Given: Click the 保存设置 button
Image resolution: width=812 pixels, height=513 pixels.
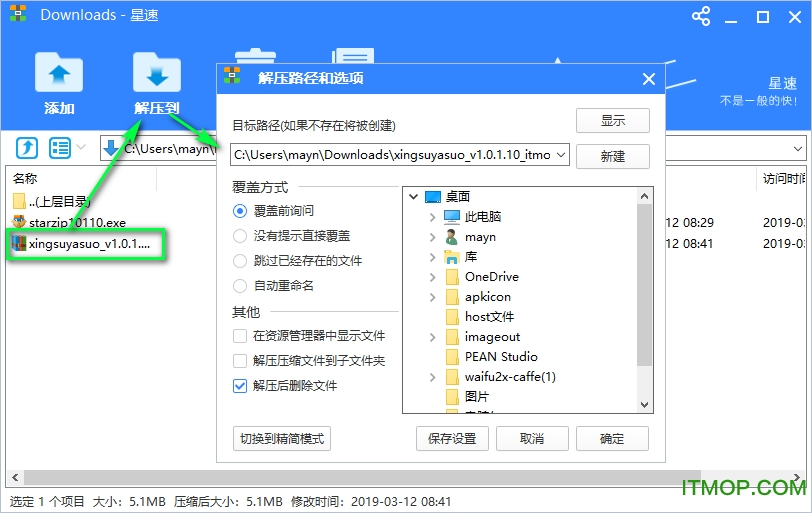Looking at the screenshot, I should click(x=452, y=439).
